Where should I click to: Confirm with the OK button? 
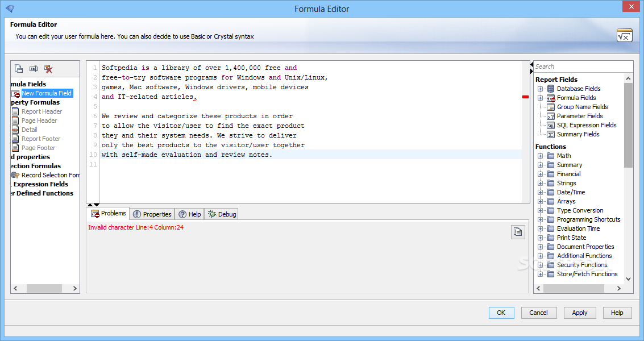coord(501,313)
